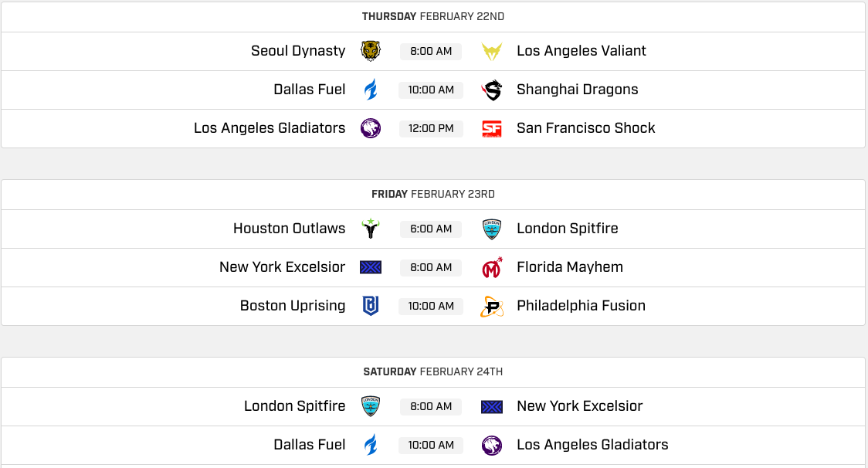868x468 pixels.
Task: Select the Saturday February 24th date header
Action: (x=433, y=371)
